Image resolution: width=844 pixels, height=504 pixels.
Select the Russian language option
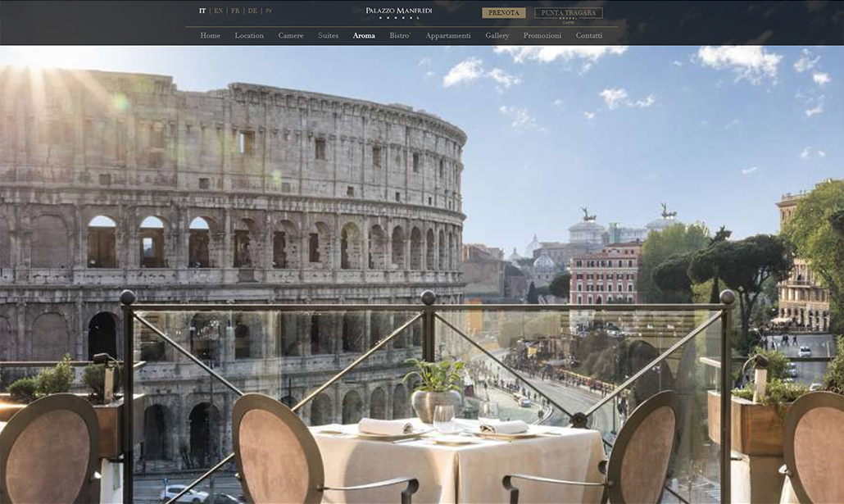coord(269,11)
